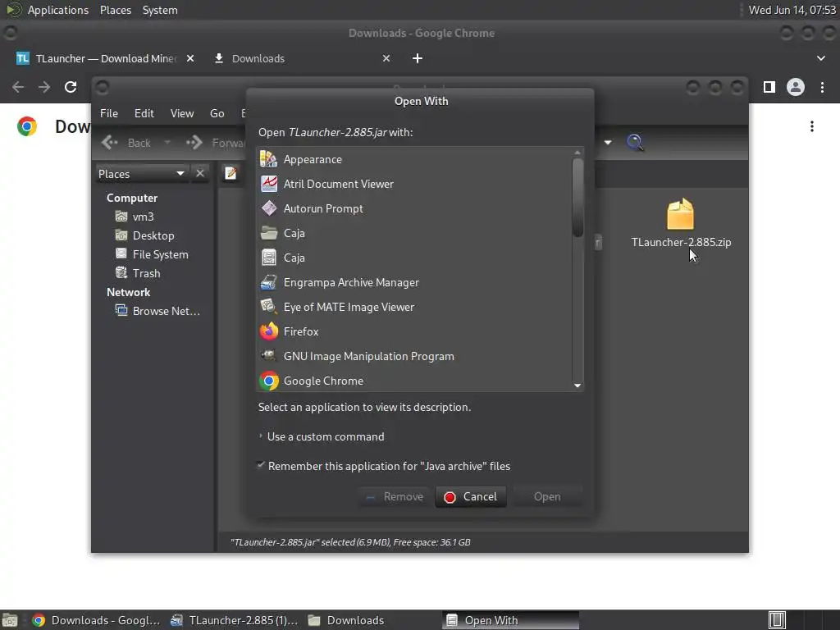Click Browse Network in sidebar
This screenshot has height=630, width=840.
point(166,311)
